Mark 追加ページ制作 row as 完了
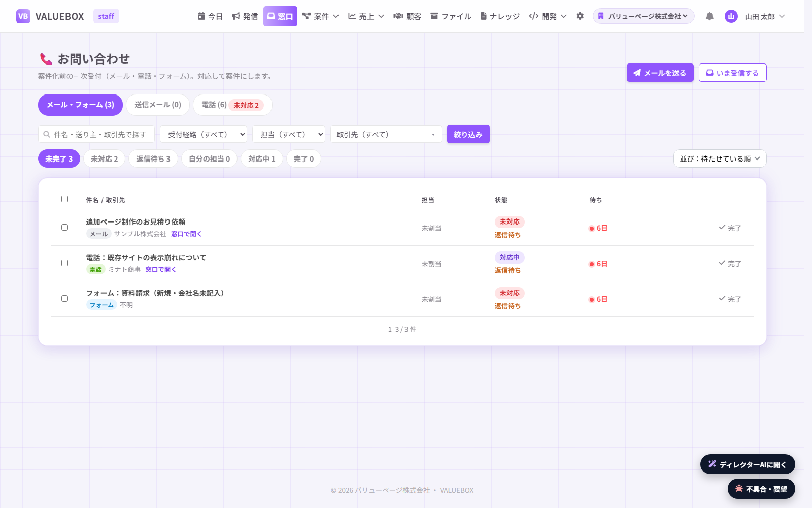 point(730,228)
